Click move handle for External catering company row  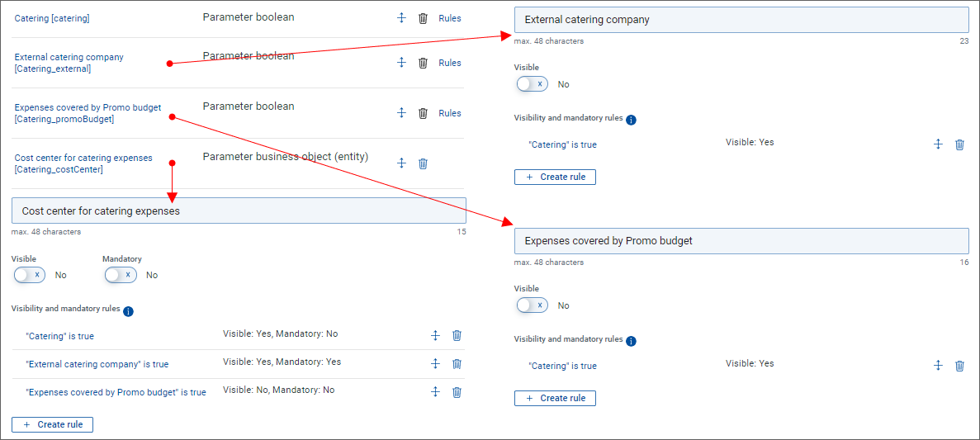coord(401,63)
